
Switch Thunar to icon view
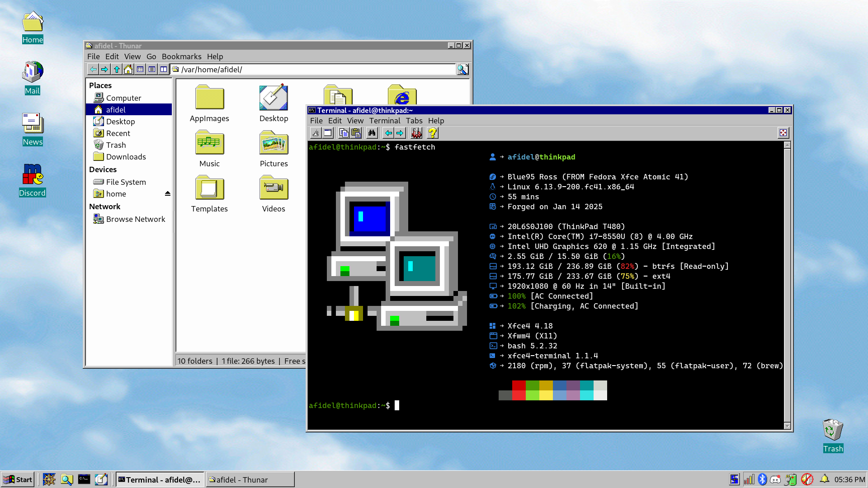140,69
